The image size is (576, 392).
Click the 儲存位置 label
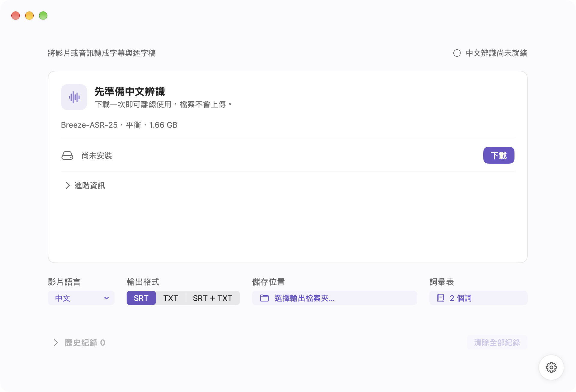(x=268, y=282)
